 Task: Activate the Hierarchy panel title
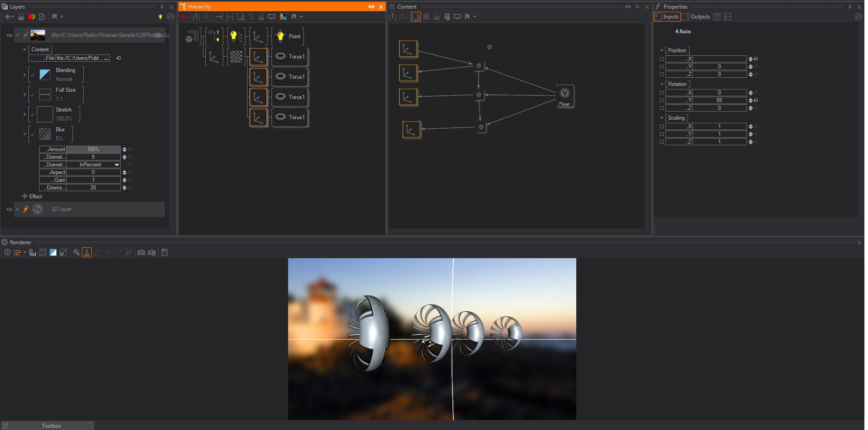(199, 7)
